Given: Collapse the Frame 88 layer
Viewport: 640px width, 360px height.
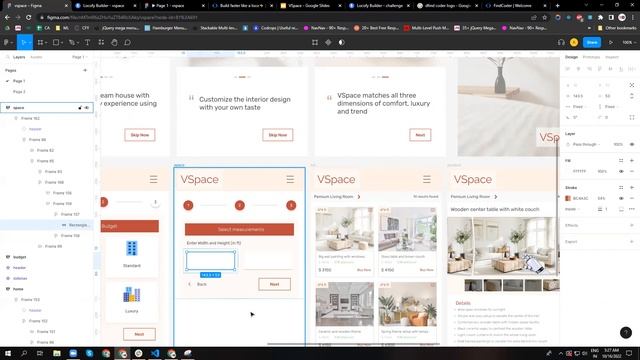Looking at the screenshot, I should point(24,140).
